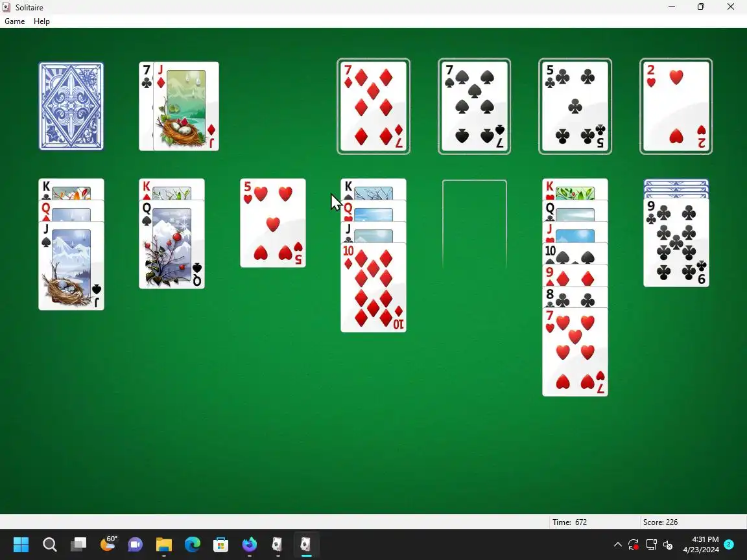Open the Help menu

coord(41,21)
